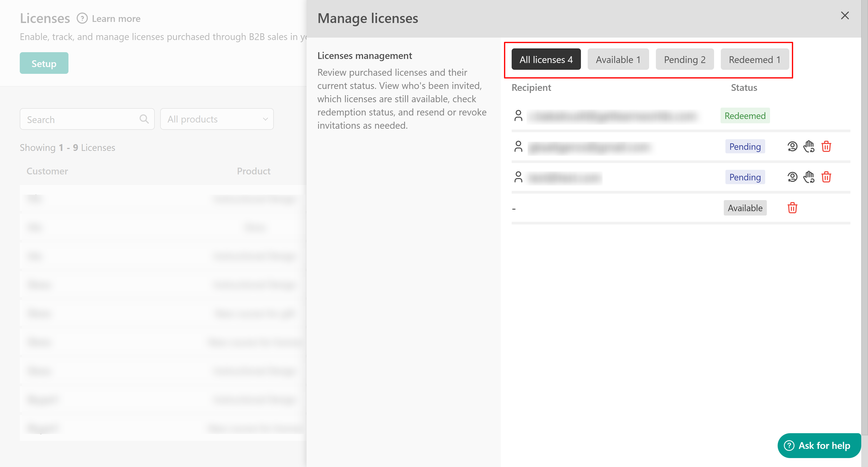This screenshot has width=868, height=467.
Task: Switch to the Available 1 tab
Action: click(618, 59)
